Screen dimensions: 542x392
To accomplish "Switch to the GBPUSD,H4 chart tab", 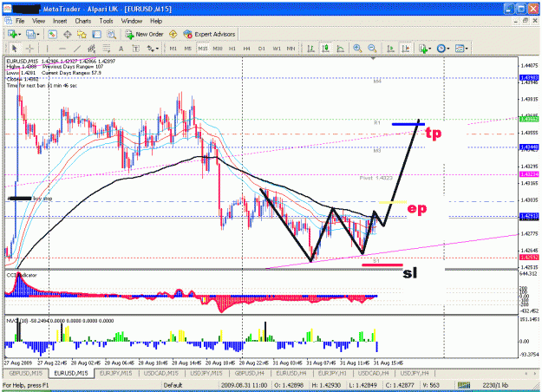I will tap(250, 373).
